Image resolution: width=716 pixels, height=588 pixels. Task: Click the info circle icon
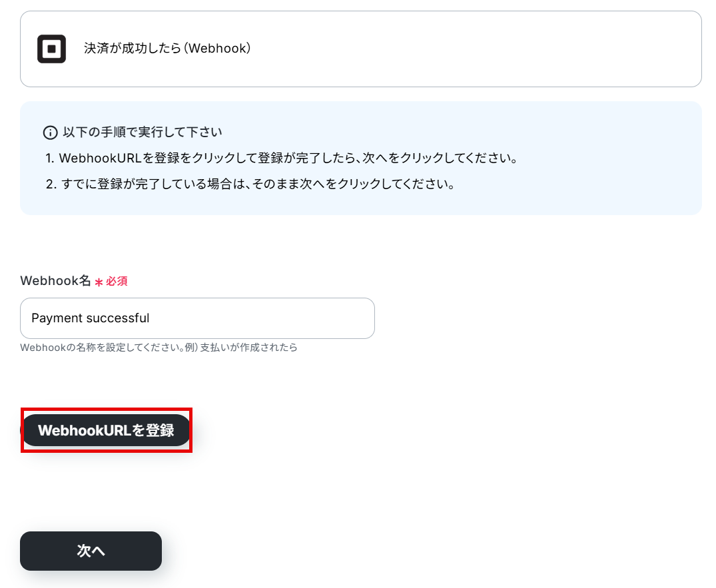click(x=50, y=133)
